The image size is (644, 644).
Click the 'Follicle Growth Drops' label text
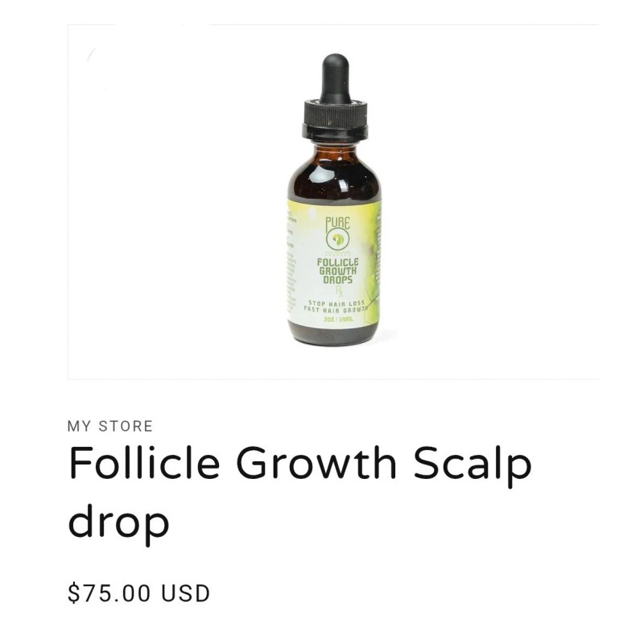337,271
